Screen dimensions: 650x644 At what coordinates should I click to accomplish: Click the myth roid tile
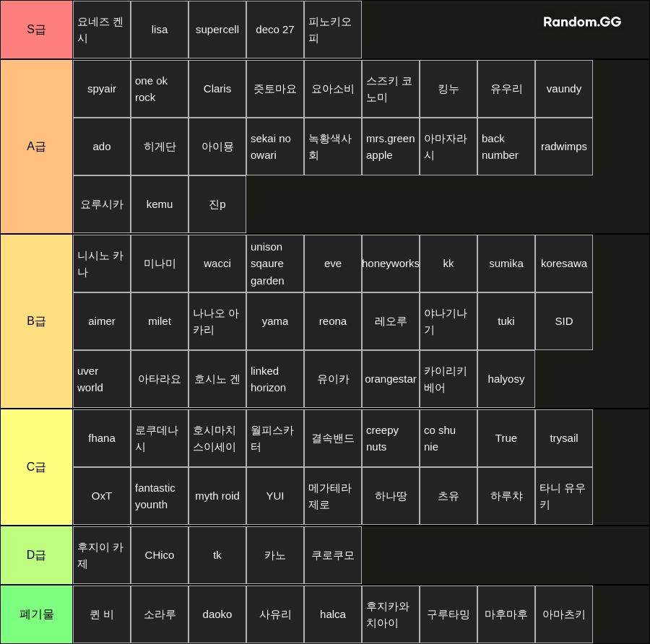coord(217,496)
